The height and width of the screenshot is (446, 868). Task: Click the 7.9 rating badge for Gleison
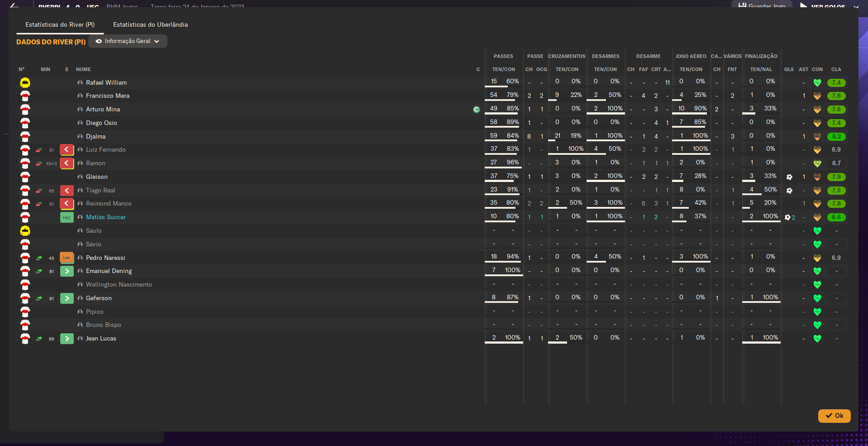836,177
